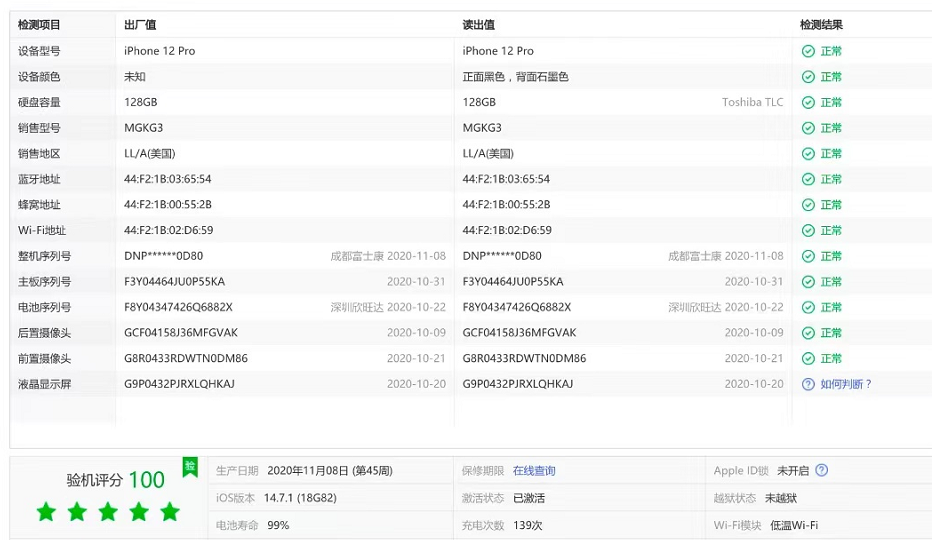Click factory value F3Y04464JU0P55KA
Viewport: 932px width, 540px height.
174,282
